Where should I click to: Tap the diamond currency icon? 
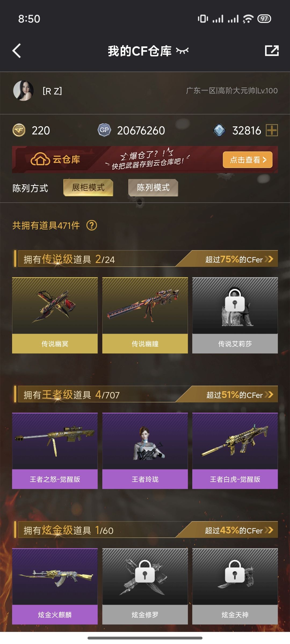pyautogui.click(x=219, y=130)
